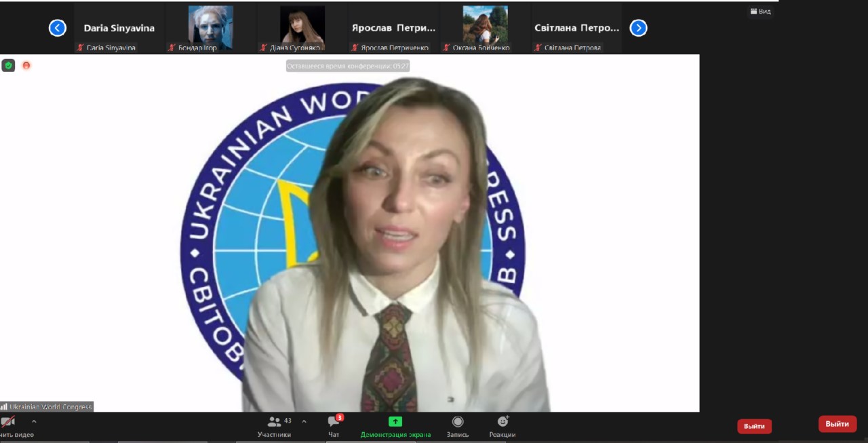868x443 pixels.
Task: Expand video options chevron beside camera
Action: click(34, 421)
